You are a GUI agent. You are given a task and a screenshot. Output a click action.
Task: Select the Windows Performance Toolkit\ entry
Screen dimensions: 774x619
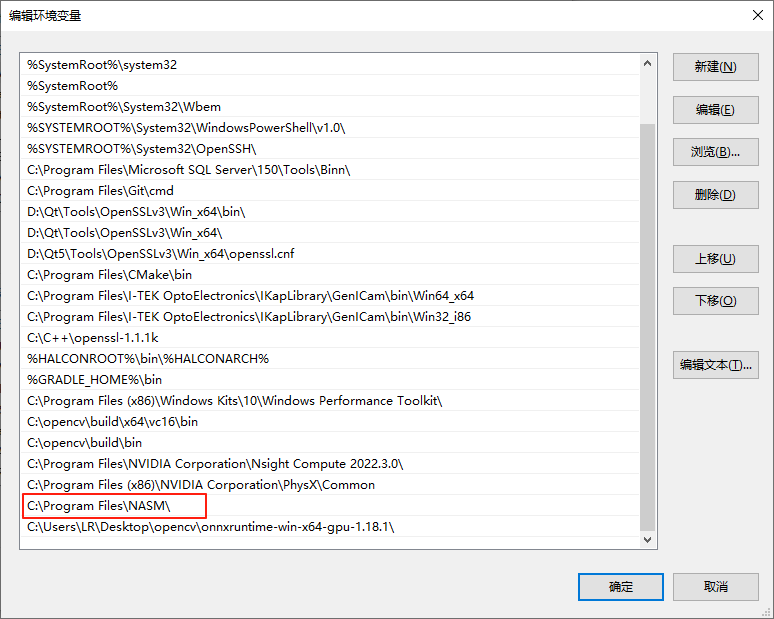click(330, 400)
